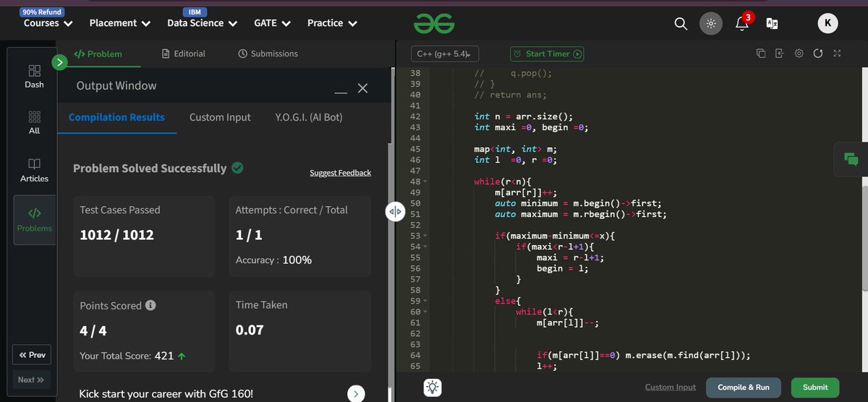Expand the Practice dropdown
The height and width of the screenshot is (402, 868).
coord(333,23)
